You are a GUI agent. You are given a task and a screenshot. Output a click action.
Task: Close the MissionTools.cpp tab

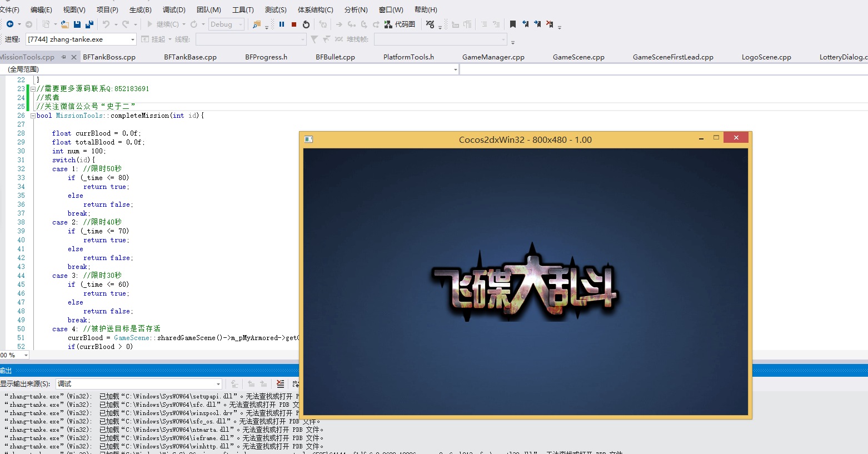click(x=73, y=57)
